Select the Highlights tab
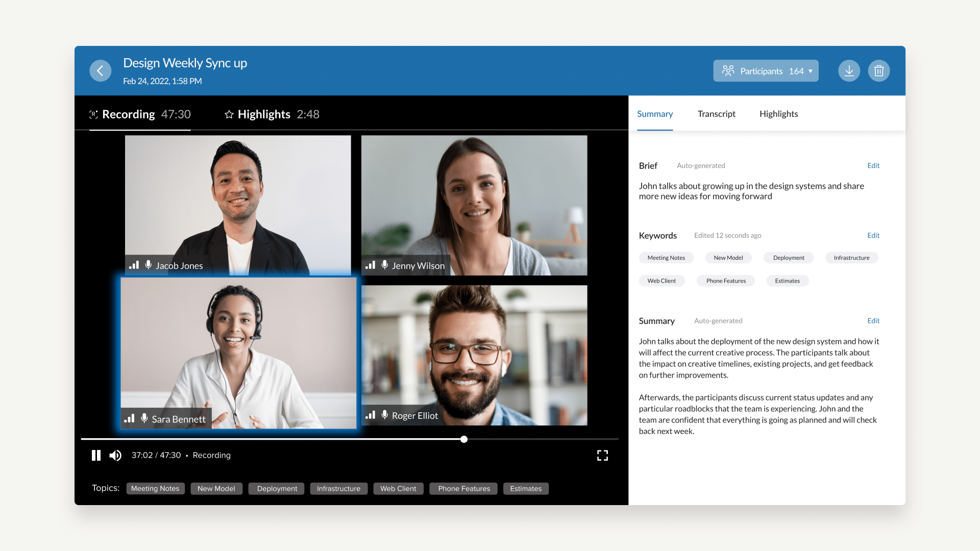The width and height of the screenshot is (980, 551). [x=778, y=114]
